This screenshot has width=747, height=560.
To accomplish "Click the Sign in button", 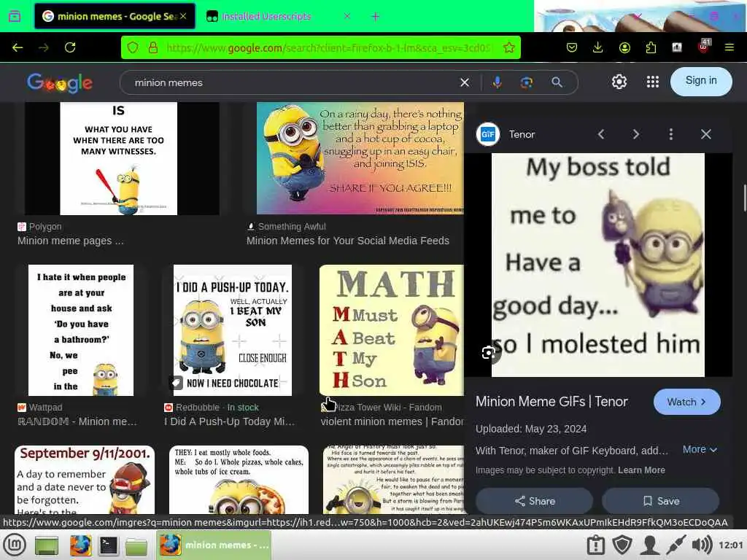I will 701,81.
